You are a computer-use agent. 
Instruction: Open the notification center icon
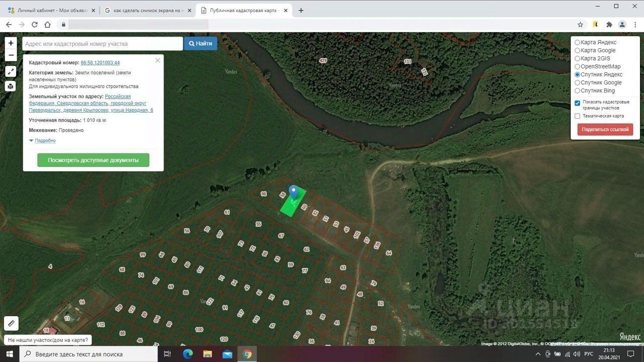(631, 354)
